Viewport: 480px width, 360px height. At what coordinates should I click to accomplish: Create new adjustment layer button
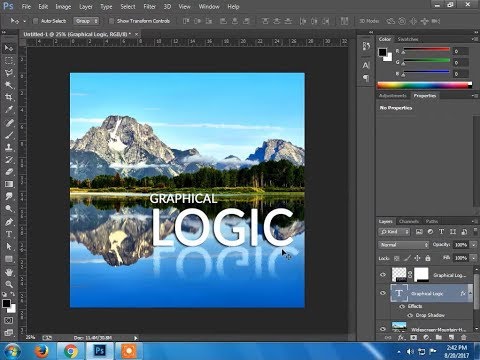(x=426, y=337)
